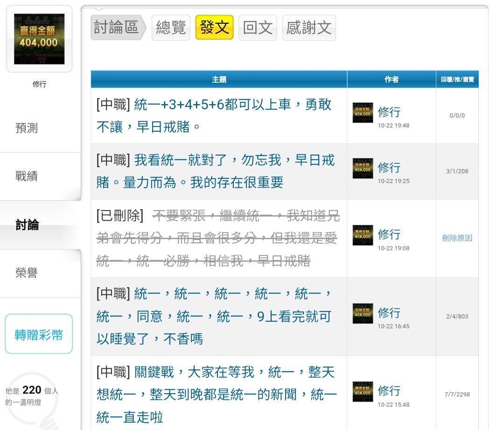Switch to the 總覽 tab
The width and height of the screenshot is (504, 430).
pos(171,28)
